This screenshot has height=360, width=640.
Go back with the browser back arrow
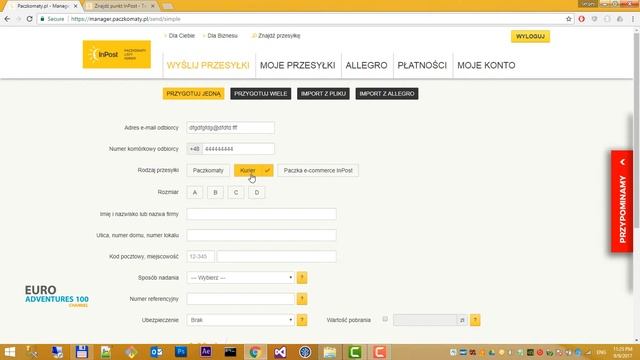pyautogui.click(x=7, y=19)
